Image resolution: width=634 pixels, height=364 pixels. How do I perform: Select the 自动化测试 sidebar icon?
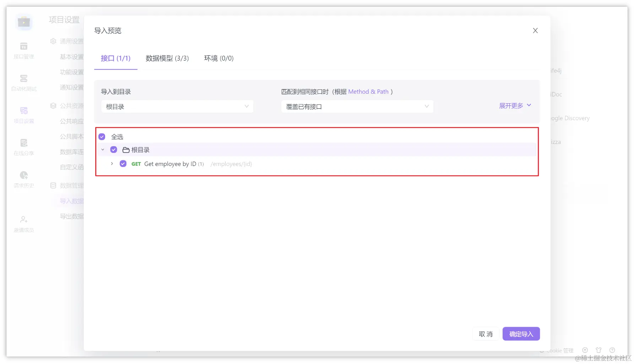pyautogui.click(x=23, y=81)
